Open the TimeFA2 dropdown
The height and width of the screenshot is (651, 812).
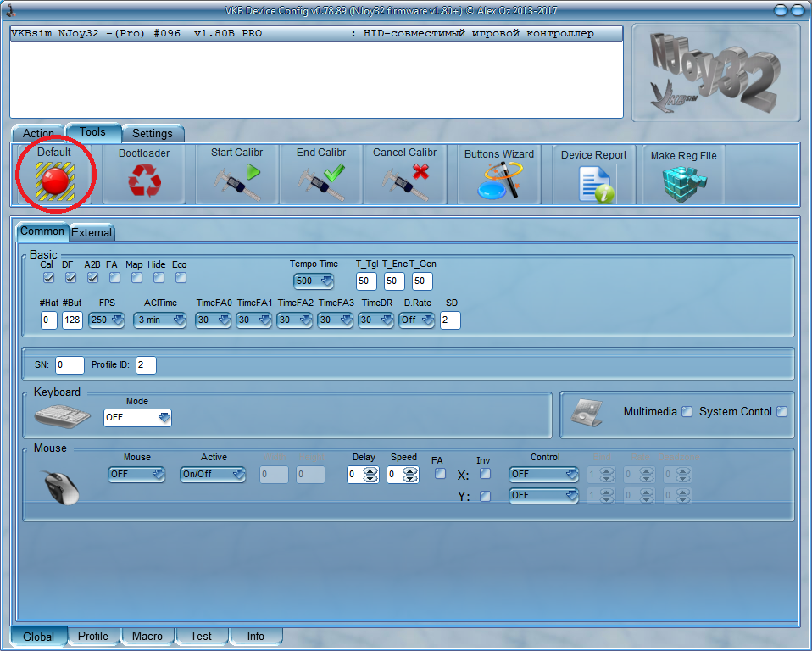295,320
